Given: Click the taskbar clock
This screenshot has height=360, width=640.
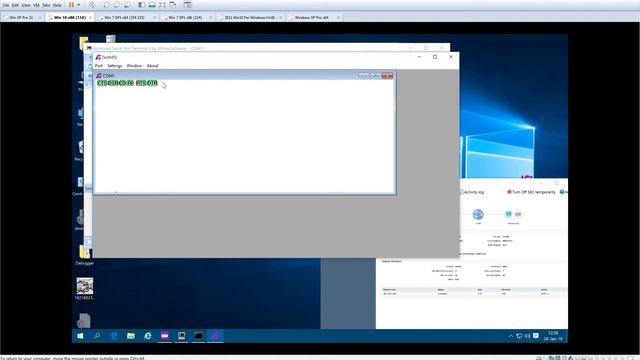Looking at the screenshot, I should pos(553,336).
